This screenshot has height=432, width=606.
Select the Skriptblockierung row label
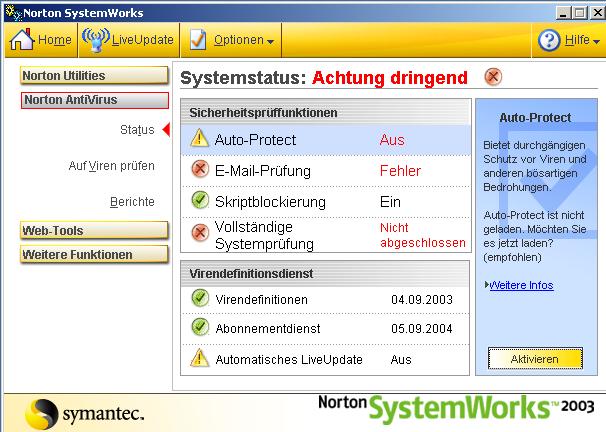coord(270,202)
